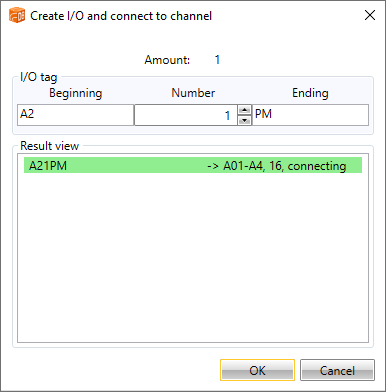
Task: Click empty area of Result view list
Action: (193, 257)
